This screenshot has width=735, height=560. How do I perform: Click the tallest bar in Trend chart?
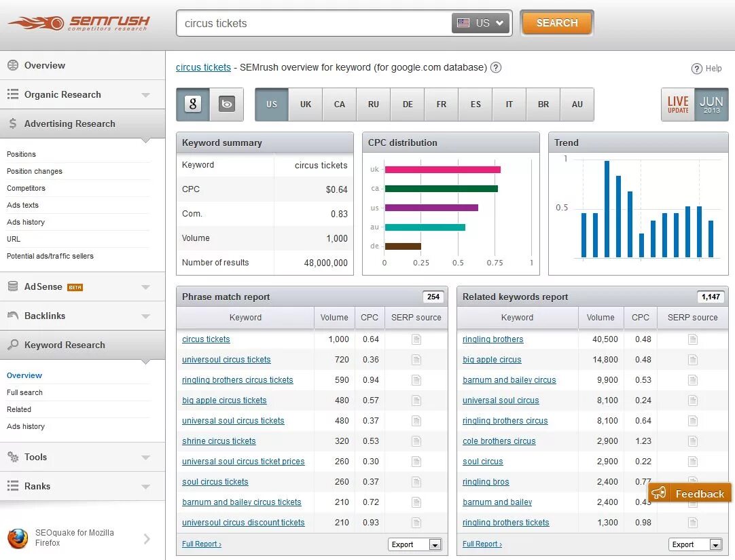pos(607,209)
